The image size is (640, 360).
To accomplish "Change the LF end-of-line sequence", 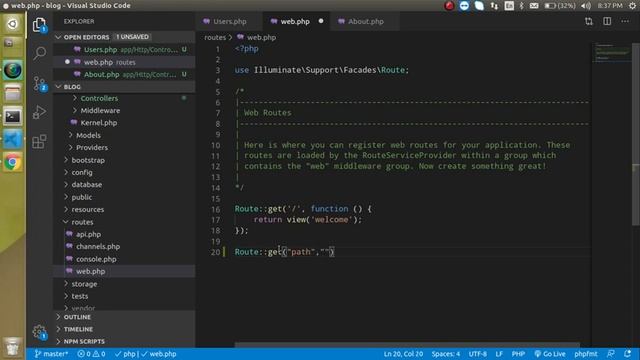I will [499, 354].
